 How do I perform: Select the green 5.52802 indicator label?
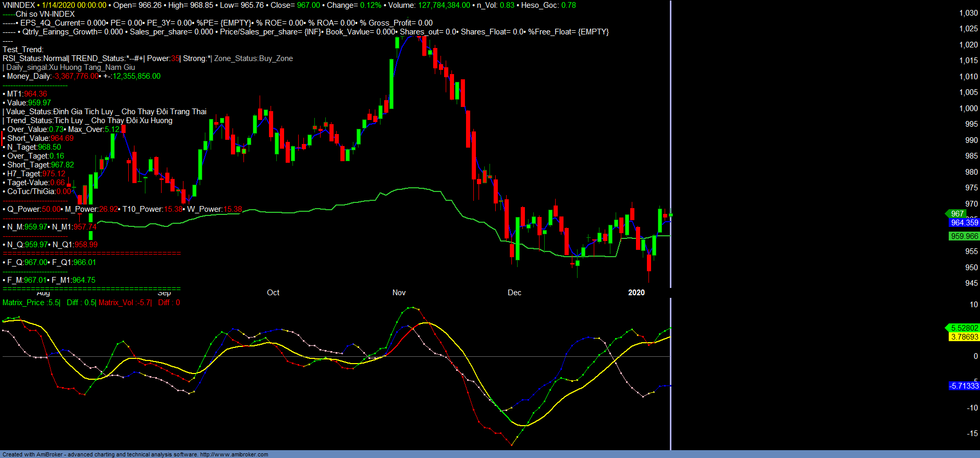pos(964,328)
